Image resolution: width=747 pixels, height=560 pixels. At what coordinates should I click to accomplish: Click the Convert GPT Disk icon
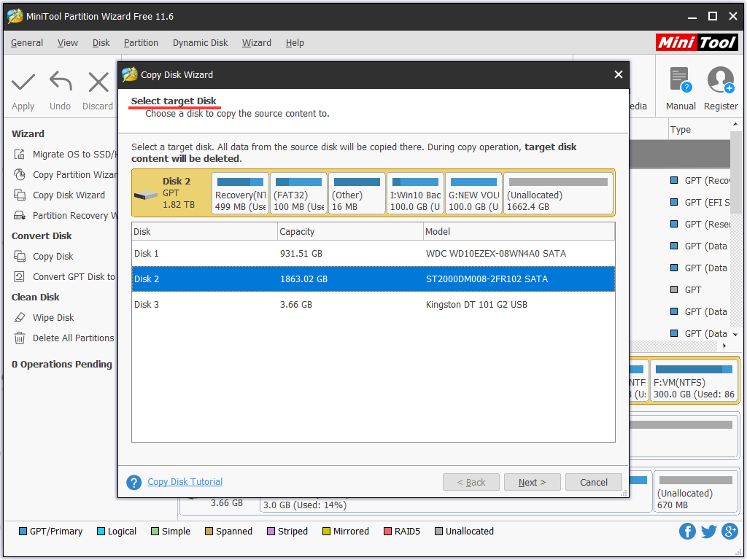(20, 276)
